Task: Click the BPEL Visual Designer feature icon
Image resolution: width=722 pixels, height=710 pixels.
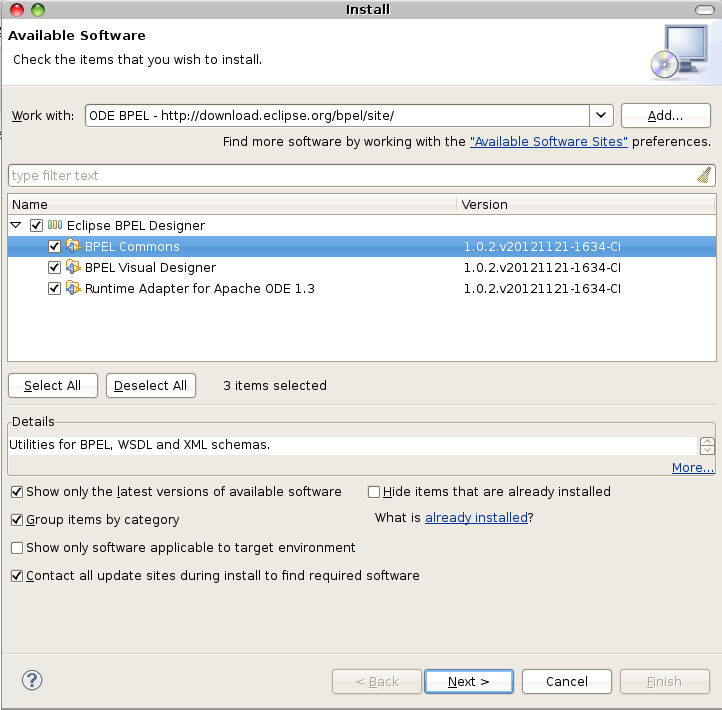Action: [x=73, y=267]
